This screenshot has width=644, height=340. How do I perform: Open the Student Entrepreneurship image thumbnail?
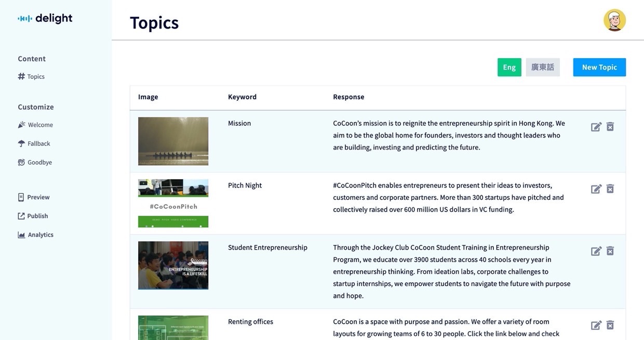[x=173, y=265]
